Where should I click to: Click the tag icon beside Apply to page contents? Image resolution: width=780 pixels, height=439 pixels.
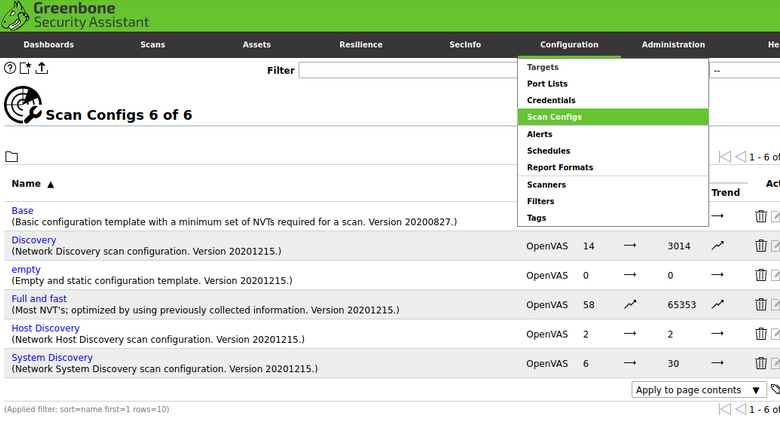(x=776, y=390)
